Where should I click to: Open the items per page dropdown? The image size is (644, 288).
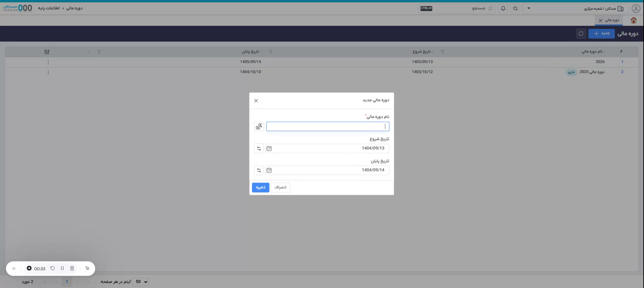click(x=141, y=282)
